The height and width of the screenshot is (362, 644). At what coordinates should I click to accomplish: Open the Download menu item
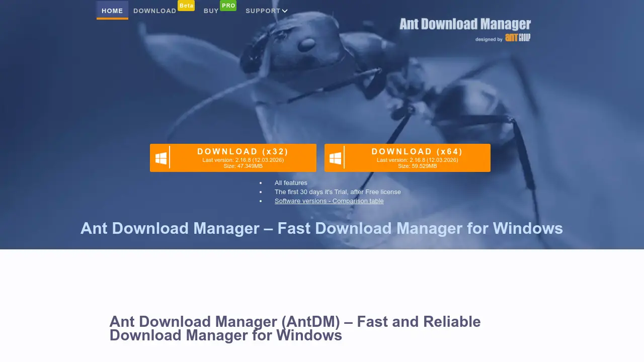tap(155, 11)
